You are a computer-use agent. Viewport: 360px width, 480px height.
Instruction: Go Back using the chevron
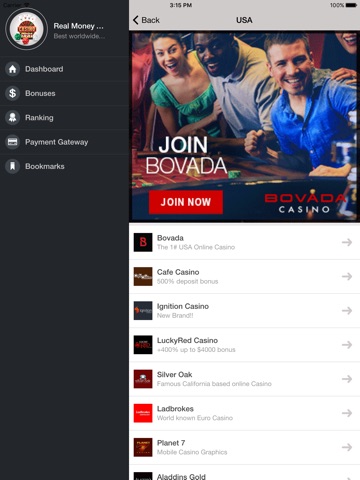tap(136, 20)
